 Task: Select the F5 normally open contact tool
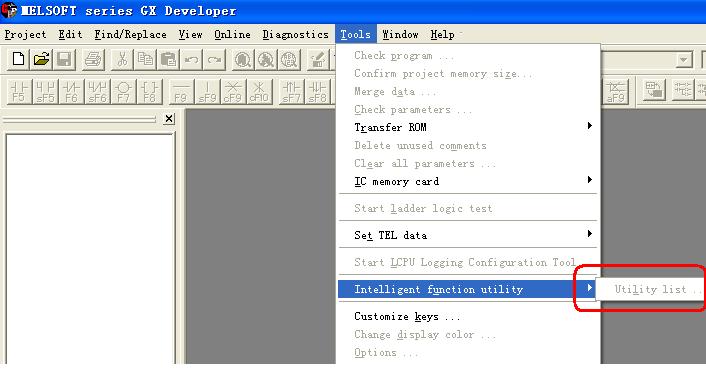click(x=19, y=91)
